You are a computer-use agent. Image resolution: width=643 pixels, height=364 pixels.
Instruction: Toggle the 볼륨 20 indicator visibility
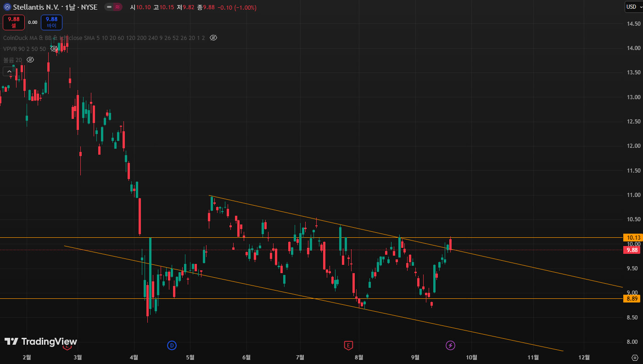tap(30, 60)
